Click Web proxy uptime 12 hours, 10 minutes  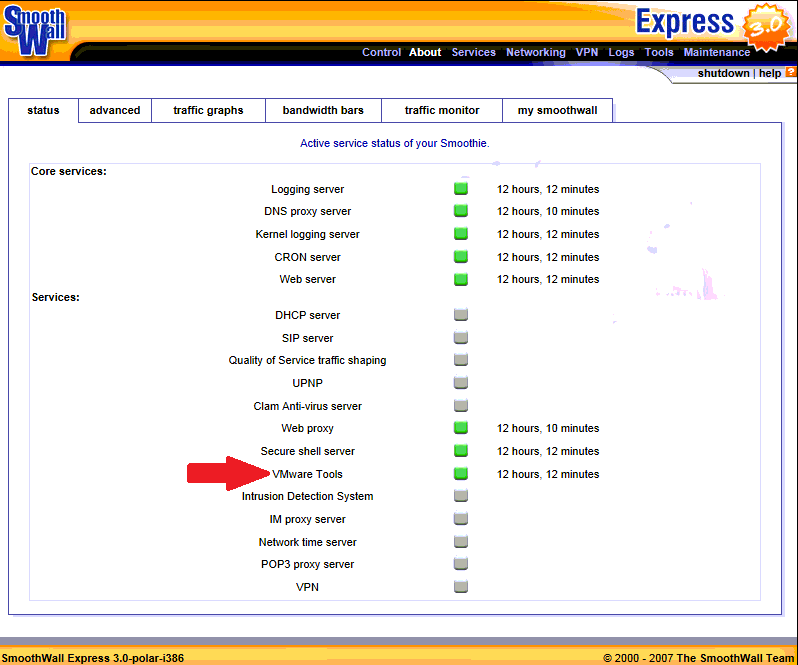(x=548, y=428)
